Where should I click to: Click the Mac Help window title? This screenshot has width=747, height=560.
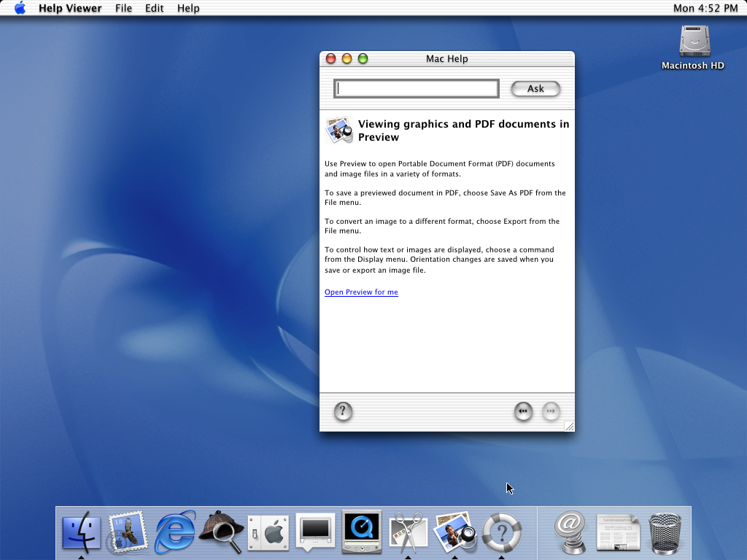click(447, 58)
